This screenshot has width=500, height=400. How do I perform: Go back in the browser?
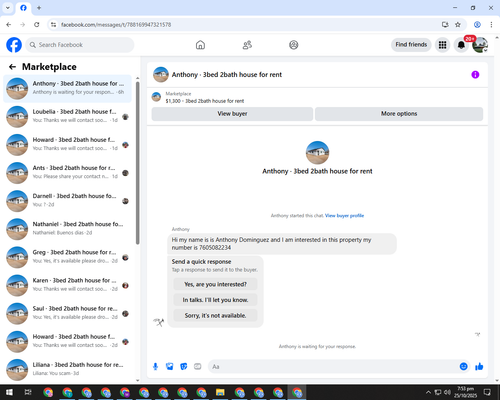tap(9, 25)
